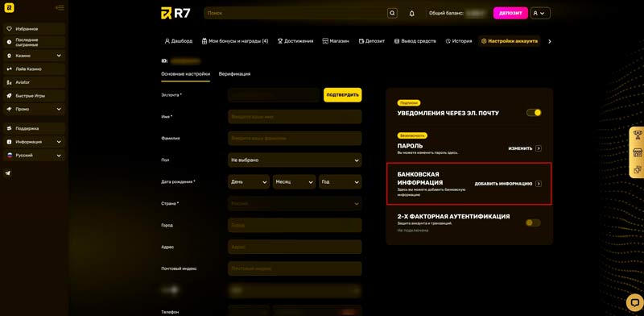Open the Пол gender dropdown

tap(295, 160)
